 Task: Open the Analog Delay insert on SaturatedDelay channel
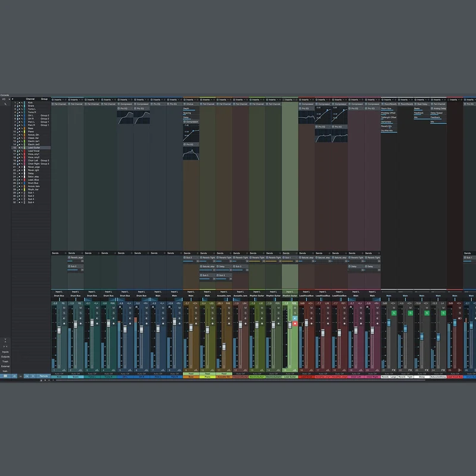pos(439,108)
